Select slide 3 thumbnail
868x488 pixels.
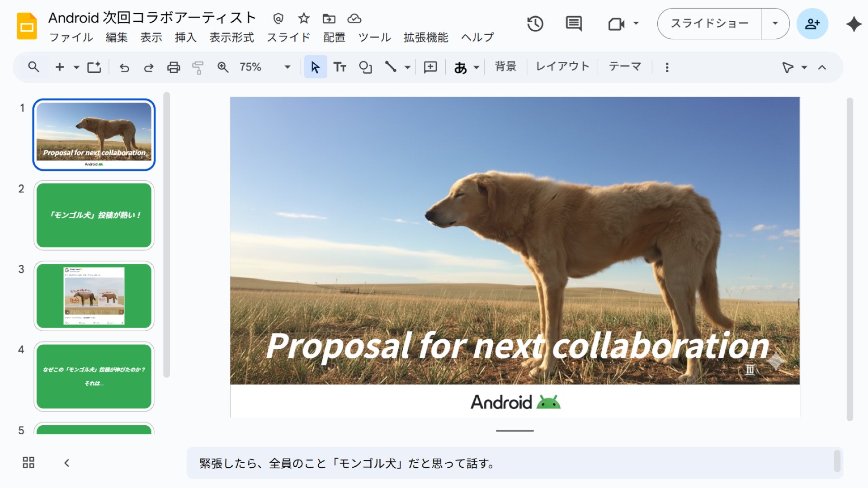[x=94, y=296]
